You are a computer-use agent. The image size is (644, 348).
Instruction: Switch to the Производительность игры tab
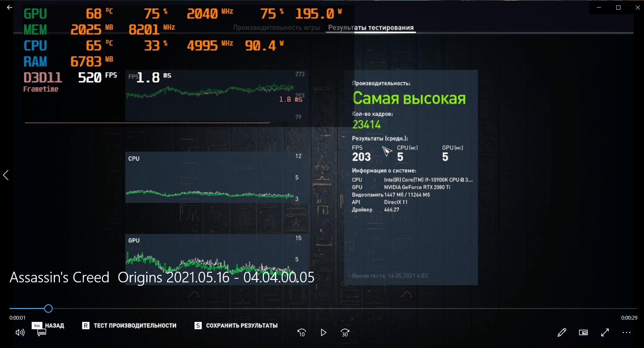pyautogui.click(x=276, y=28)
